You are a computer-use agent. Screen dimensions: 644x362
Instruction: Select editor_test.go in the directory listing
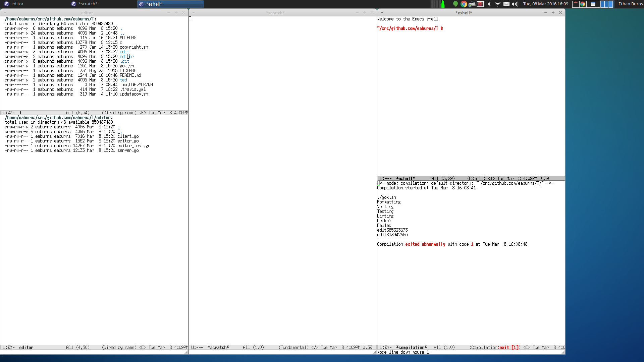click(134, 146)
